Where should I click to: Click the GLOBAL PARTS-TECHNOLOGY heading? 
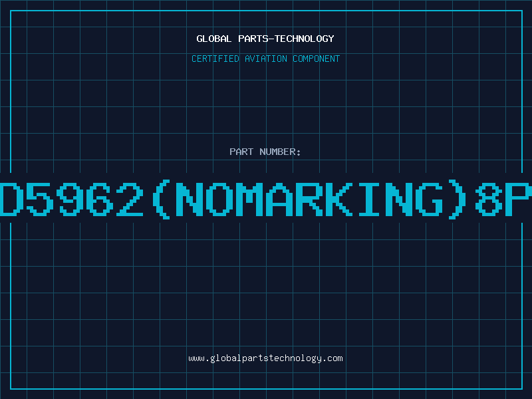pyautogui.click(x=265, y=39)
